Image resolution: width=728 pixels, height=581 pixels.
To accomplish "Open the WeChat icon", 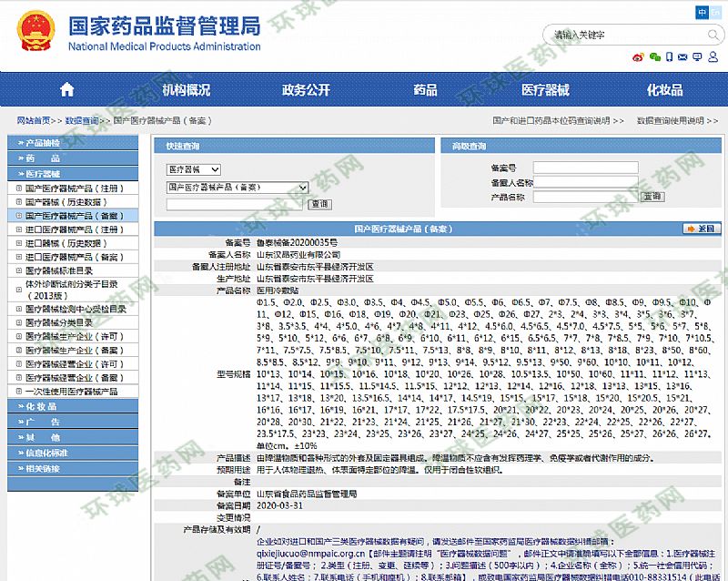I will coord(654,57).
